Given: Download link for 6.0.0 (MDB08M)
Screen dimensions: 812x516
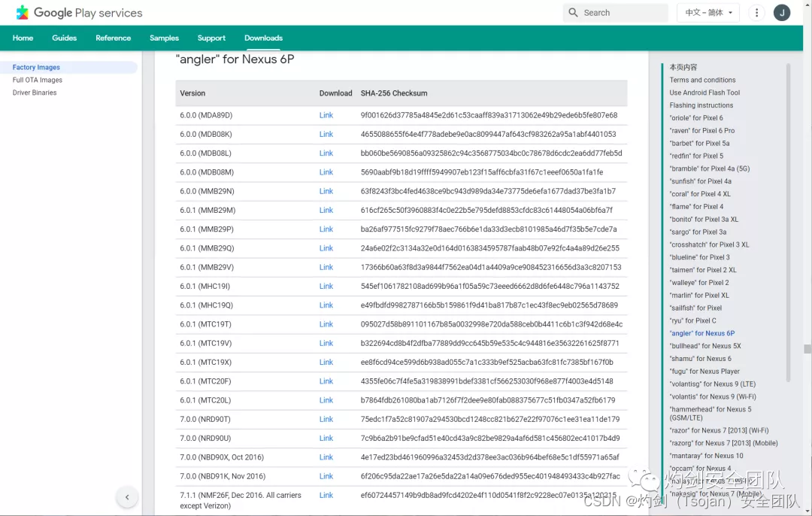Looking at the screenshot, I should (326, 172).
